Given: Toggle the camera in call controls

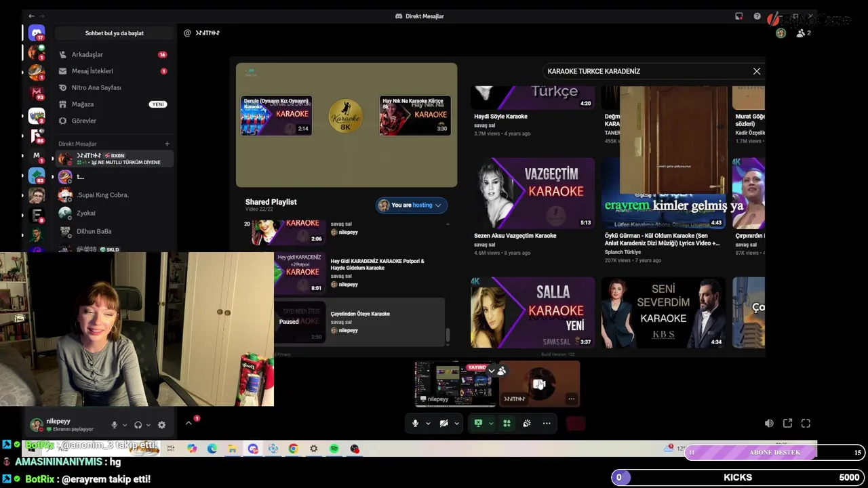Looking at the screenshot, I should tap(443, 424).
